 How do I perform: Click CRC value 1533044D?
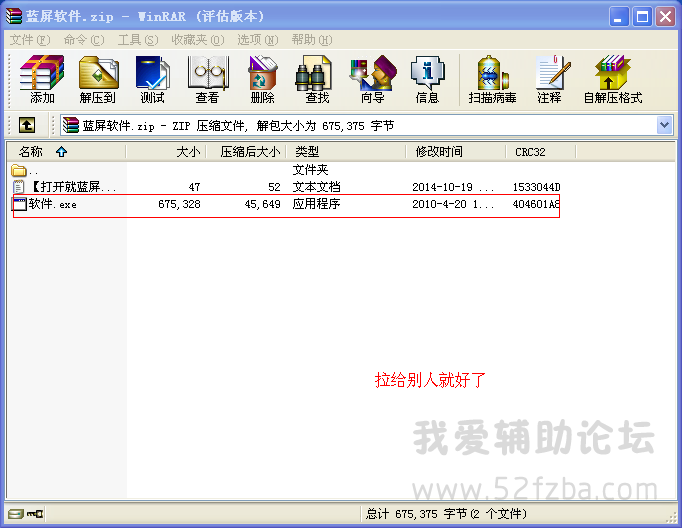536,187
